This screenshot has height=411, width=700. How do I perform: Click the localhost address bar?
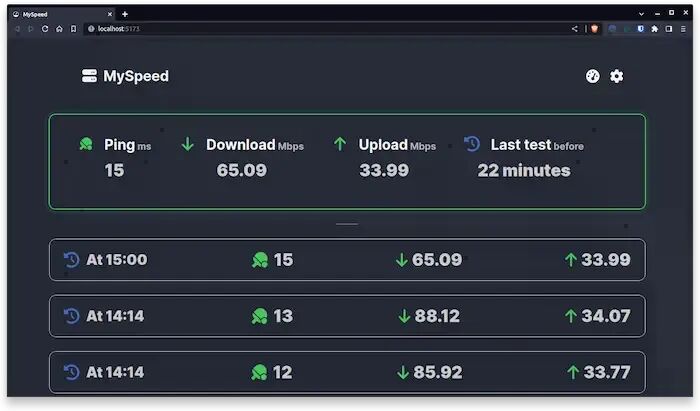pyautogui.click(x=326, y=29)
